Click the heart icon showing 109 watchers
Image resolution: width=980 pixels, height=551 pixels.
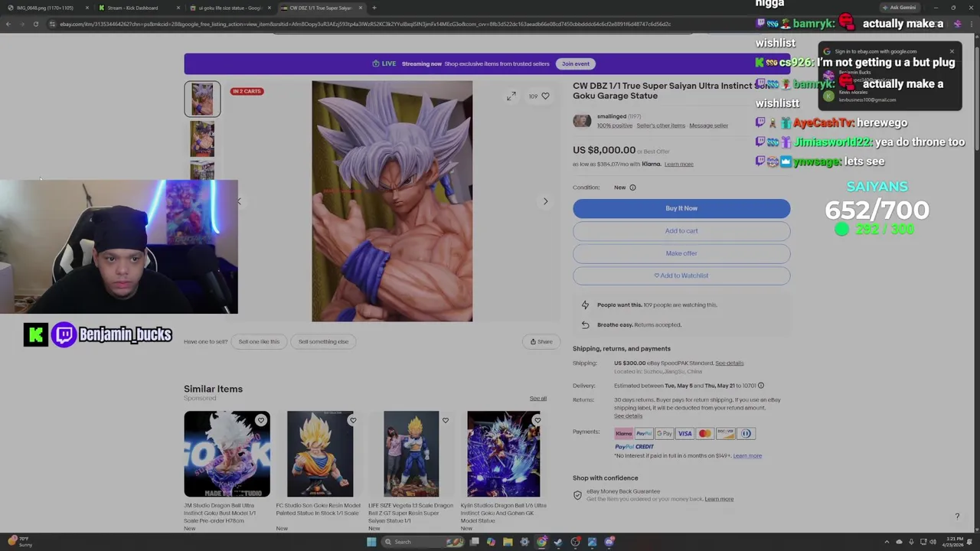point(545,96)
